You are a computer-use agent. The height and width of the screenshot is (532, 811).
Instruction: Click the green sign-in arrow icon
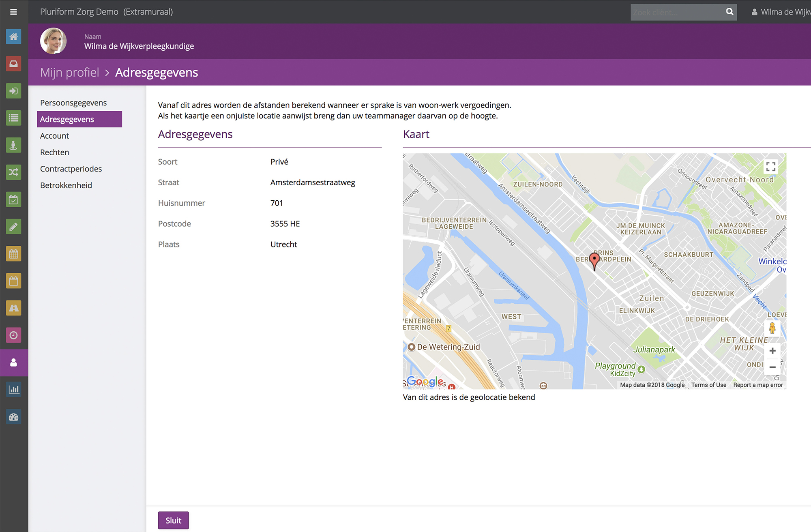pyautogui.click(x=13, y=91)
